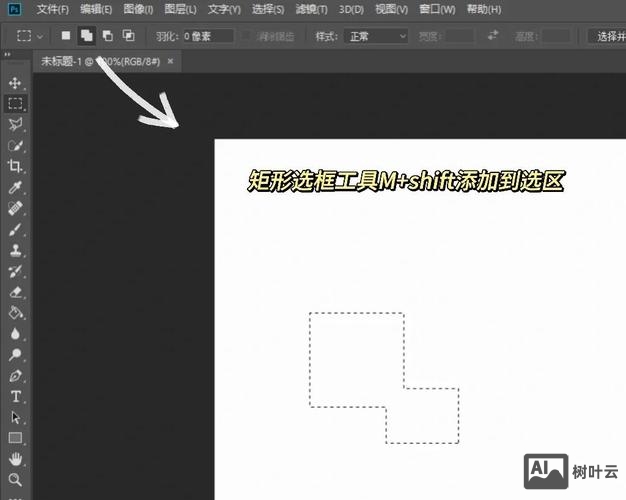Select the Zoom tool
The image size is (626, 500).
tap(15, 479)
